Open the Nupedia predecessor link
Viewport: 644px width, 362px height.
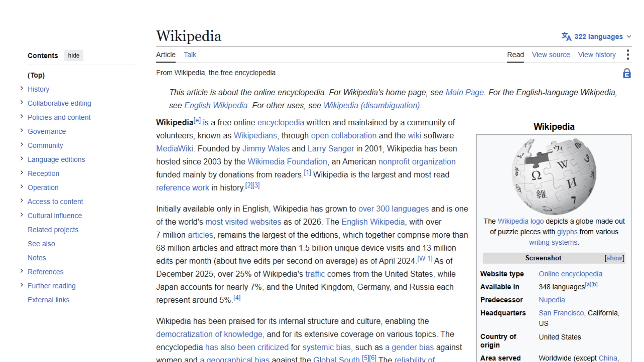click(552, 300)
